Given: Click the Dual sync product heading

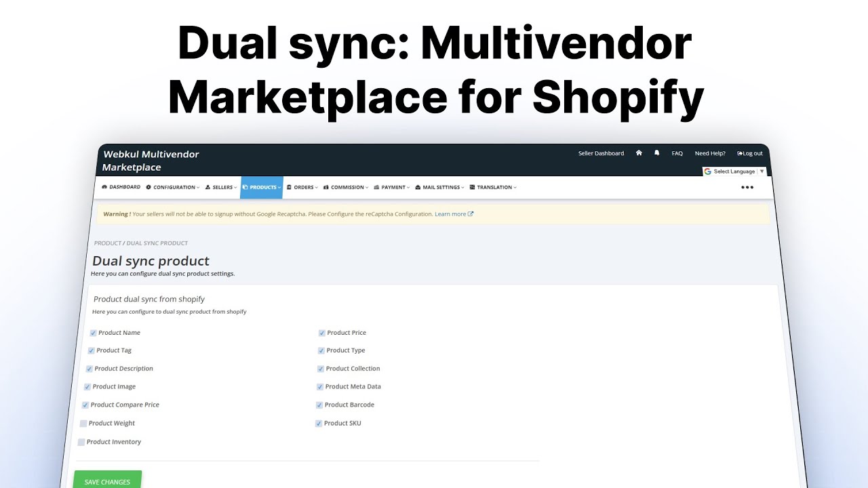Looking at the screenshot, I should click(x=151, y=261).
